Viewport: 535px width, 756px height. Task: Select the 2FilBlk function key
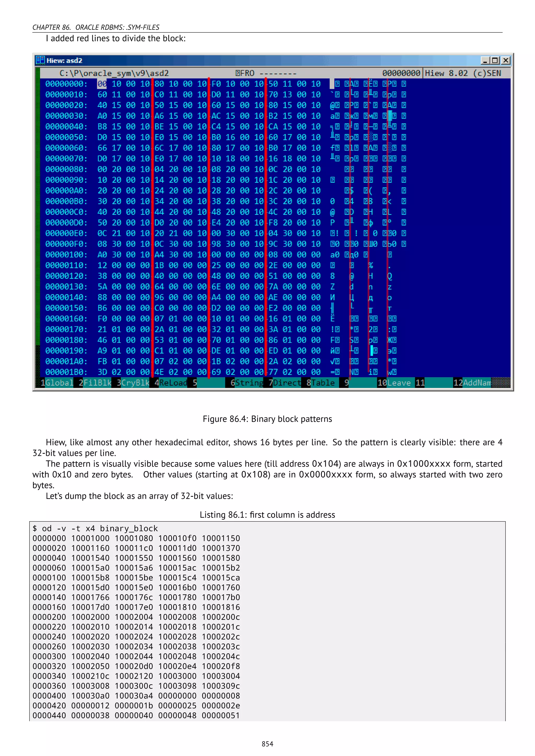tap(95, 383)
